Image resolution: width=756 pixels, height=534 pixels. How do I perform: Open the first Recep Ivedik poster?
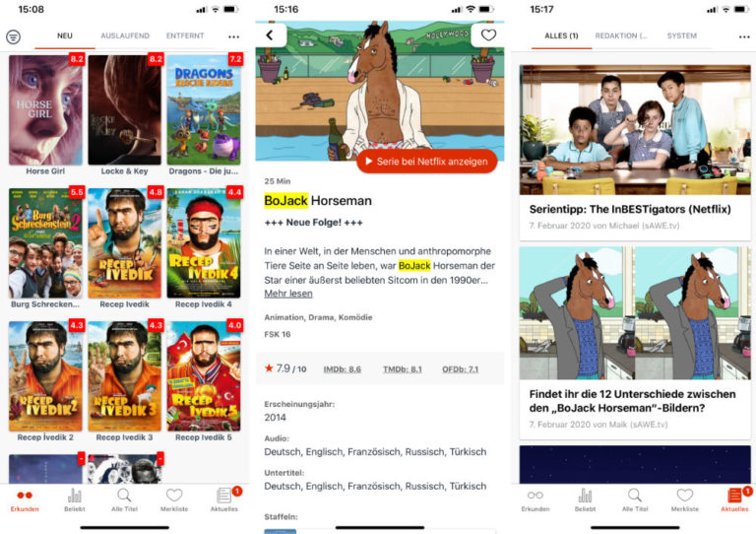pyautogui.click(x=124, y=243)
